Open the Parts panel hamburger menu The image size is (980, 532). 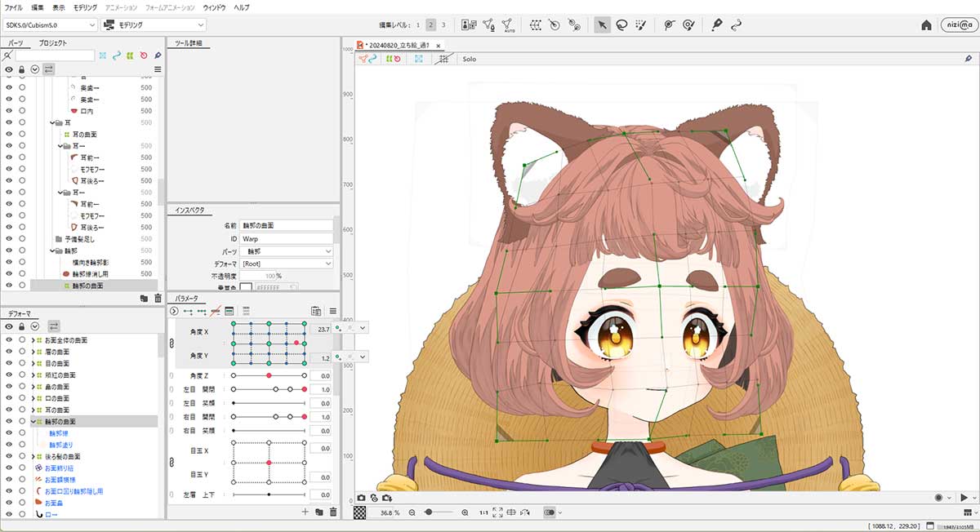pyautogui.click(x=158, y=69)
